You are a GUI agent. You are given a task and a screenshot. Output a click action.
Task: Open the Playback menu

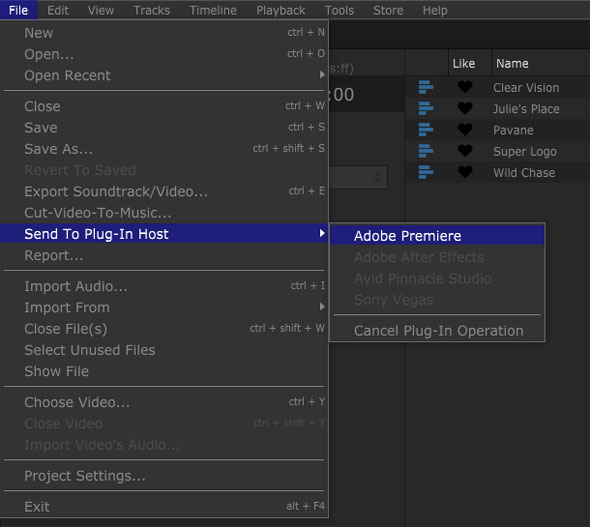click(x=281, y=10)
